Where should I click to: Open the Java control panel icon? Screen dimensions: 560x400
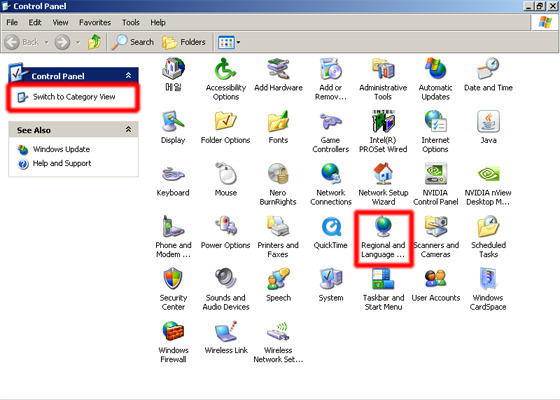[488, 127]
